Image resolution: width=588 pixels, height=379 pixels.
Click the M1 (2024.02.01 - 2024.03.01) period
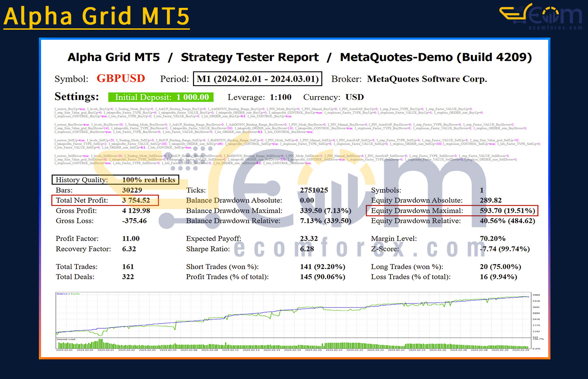click(x=258, y=79)
